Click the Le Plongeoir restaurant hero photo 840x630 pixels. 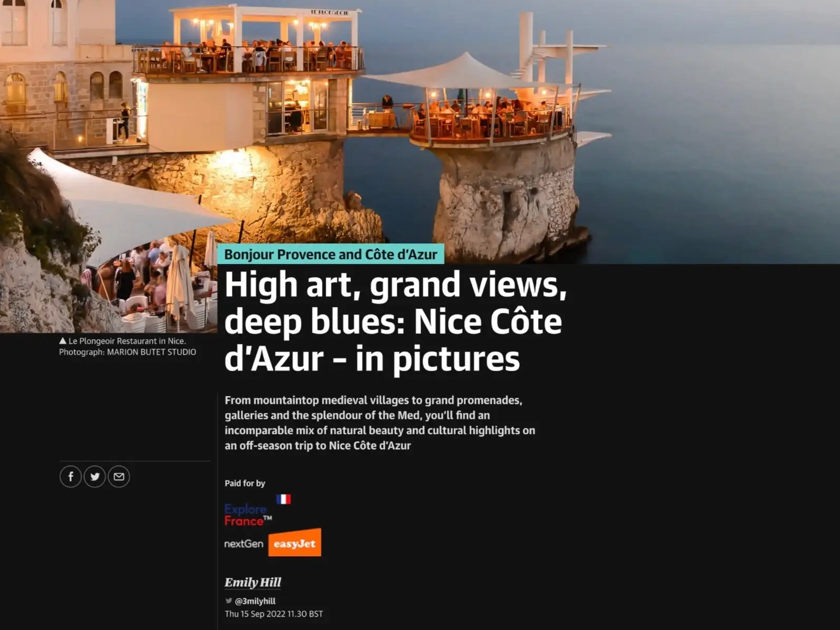[420, 132]
